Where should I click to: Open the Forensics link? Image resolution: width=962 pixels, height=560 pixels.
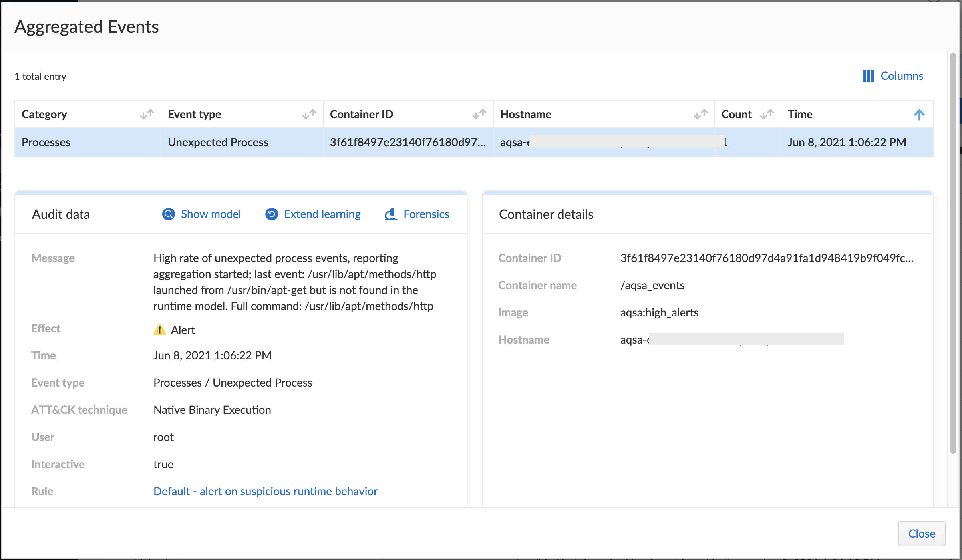(x=426, y=214)
